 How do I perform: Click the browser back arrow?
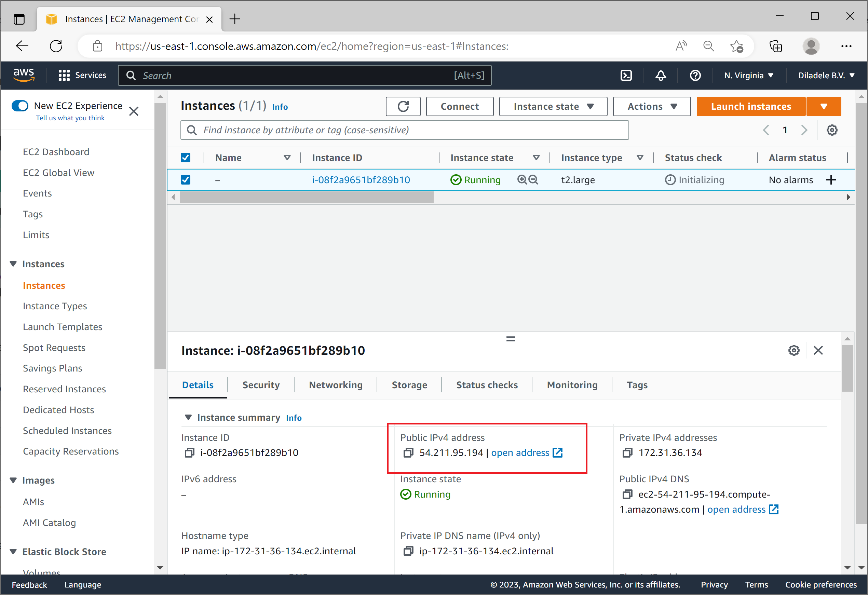coord(23,46)
